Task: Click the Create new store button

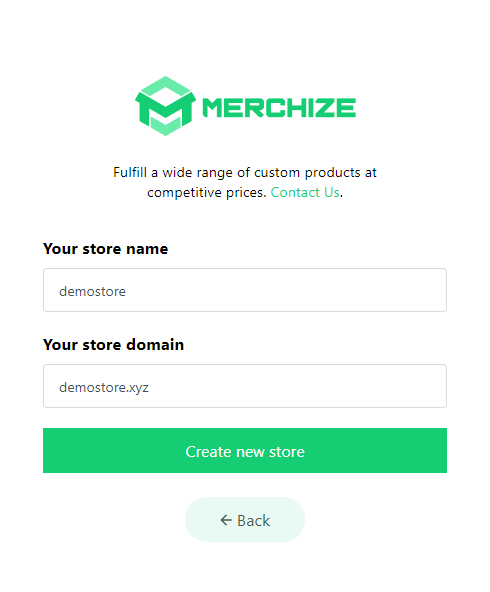Action: click(245, 450)
